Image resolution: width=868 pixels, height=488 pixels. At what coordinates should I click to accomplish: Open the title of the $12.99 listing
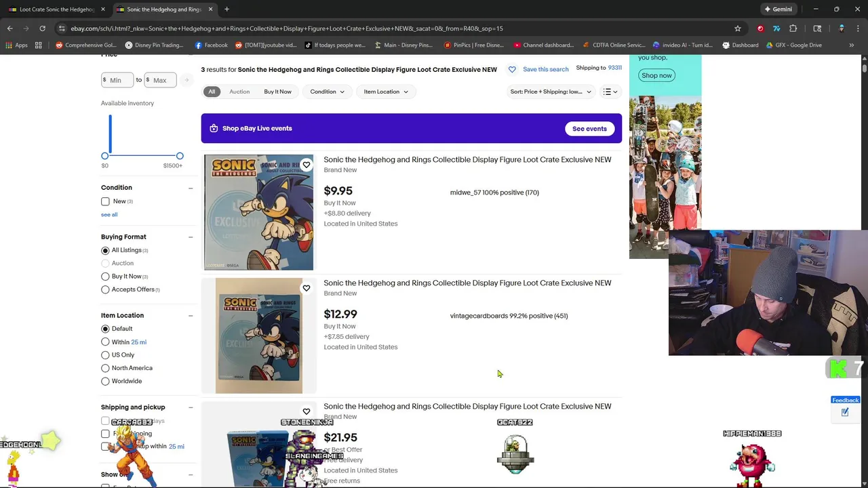[467, 283]
